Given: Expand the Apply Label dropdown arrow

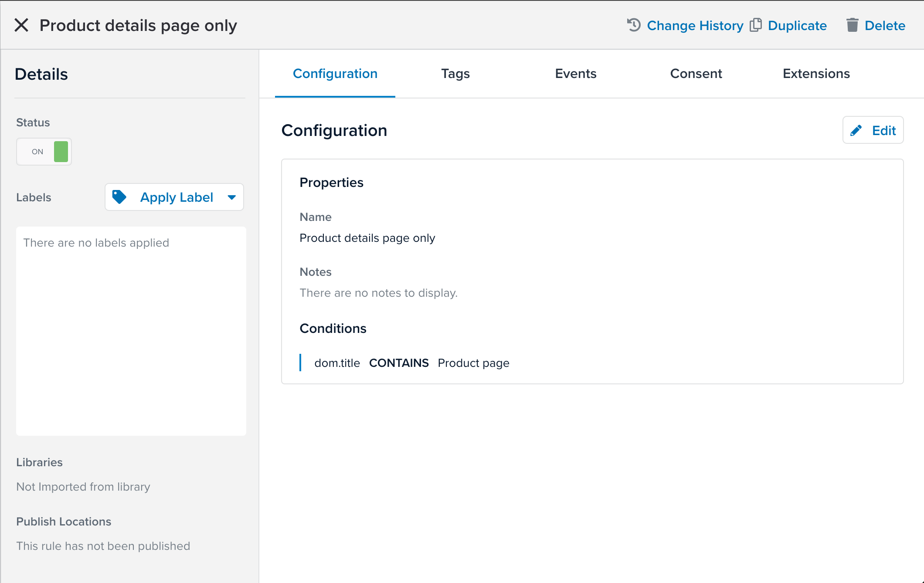Looking at the screenshot, I should pyautogui.click(x=232, y=197).
